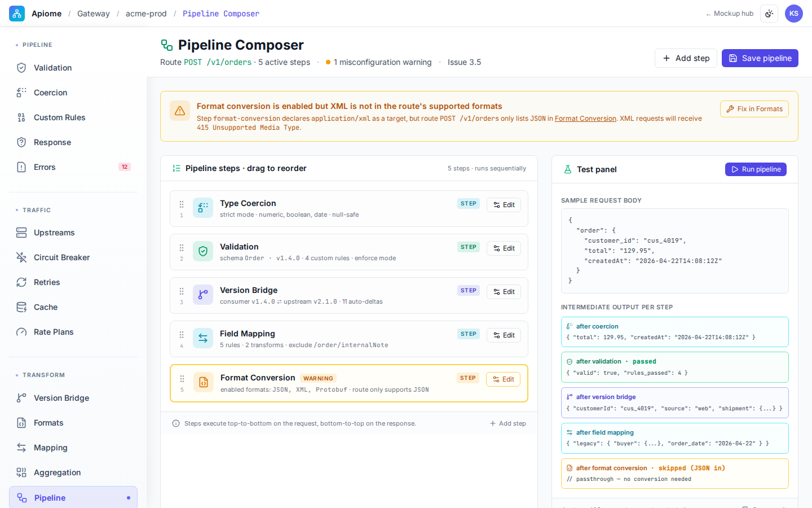The image size is (812, 508).
Task: Click the Format Conversion file step icon
Action: (204, 382)
